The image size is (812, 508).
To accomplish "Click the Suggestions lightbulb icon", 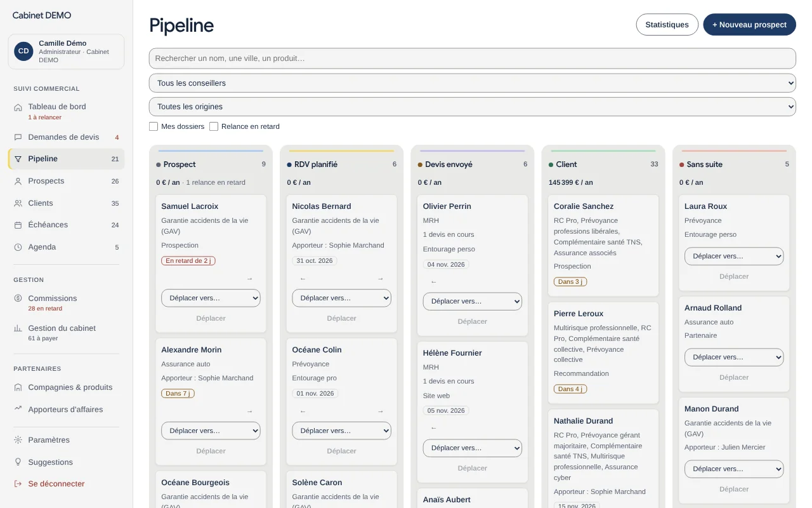I will [x=18, y=462].
